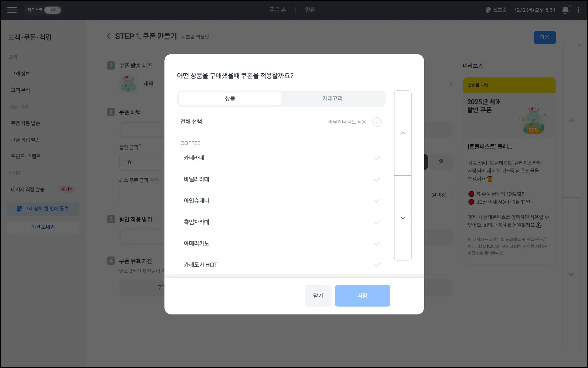Viewport: 588px width, 368px height.
Task: Select the 카페라떼 product checkmark
Action: tap(377, 158)
